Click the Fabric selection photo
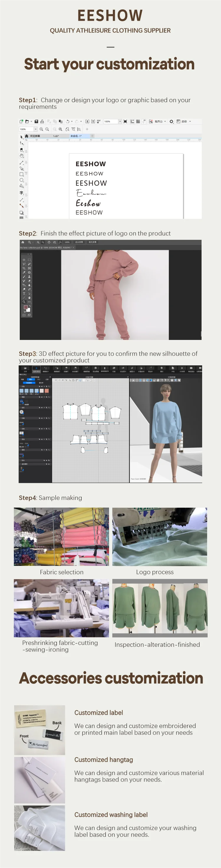 click(x=61, y=536)
